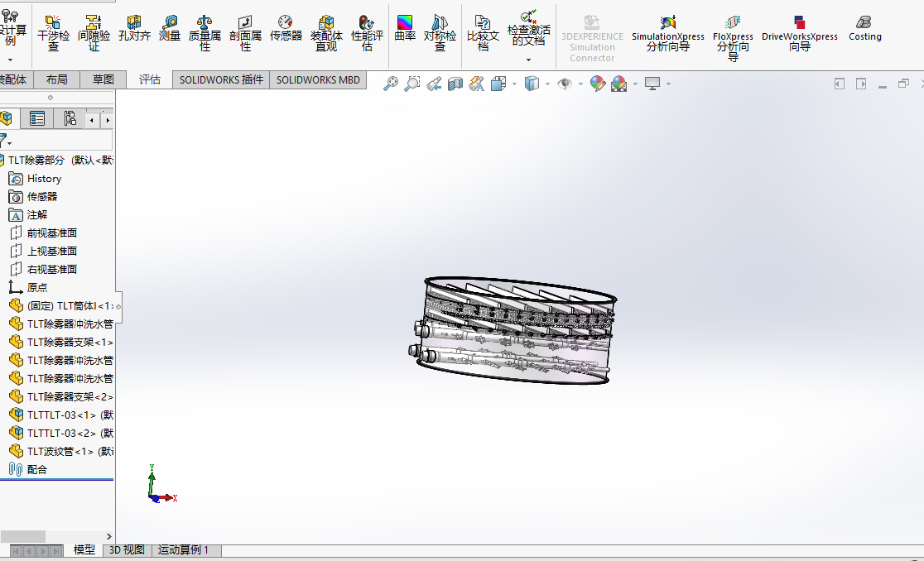Select the 模型 bottom tab
This screenshot has width=924, height=561.
pyautogui.click(x=84, y=549)
